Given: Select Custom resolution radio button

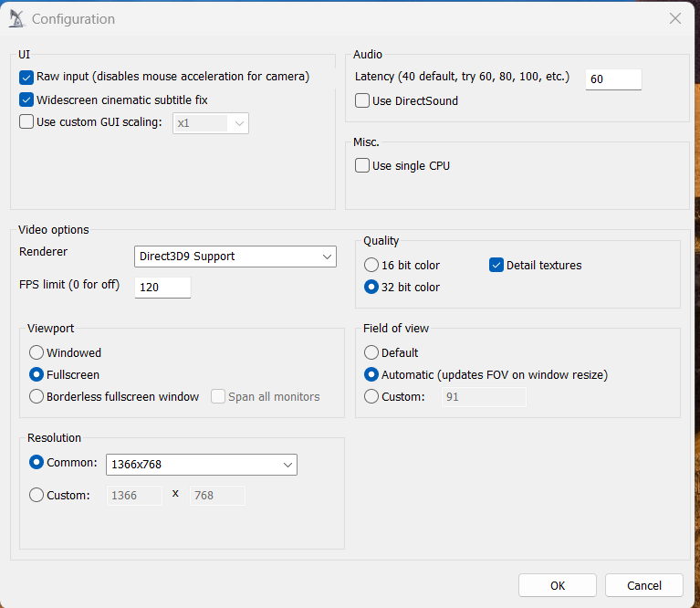Looking at the screenshot, I should pos(37,495).
